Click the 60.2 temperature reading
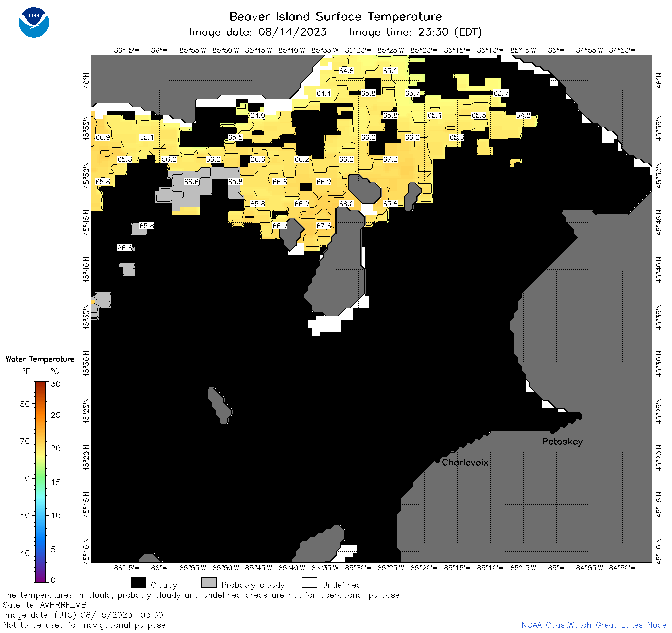The height and width of the screenshot is (633, 672). click(302, 159)
